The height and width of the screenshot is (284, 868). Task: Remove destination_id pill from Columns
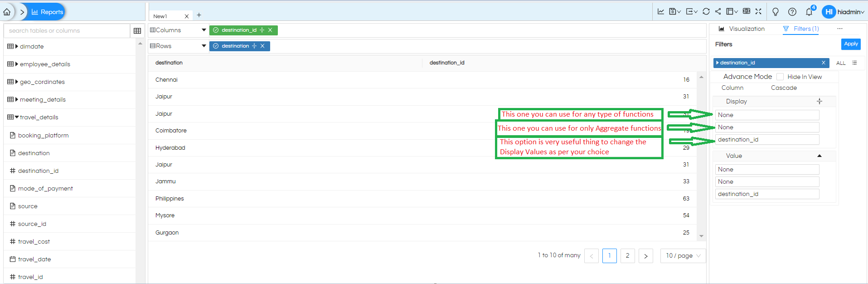[270, 30]
